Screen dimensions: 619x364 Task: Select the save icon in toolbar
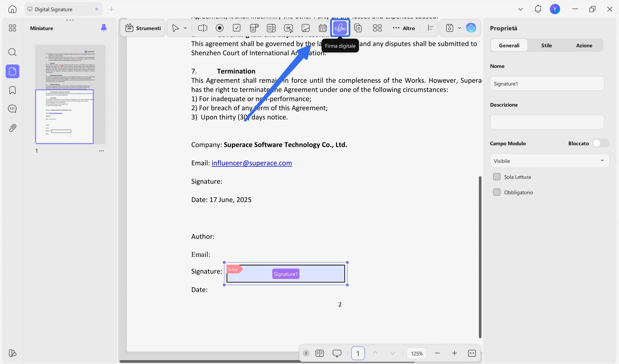(450, 28)
